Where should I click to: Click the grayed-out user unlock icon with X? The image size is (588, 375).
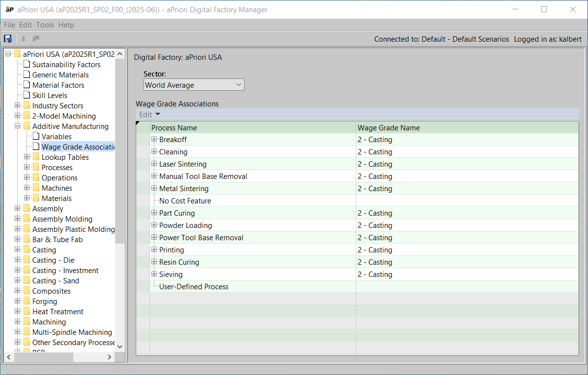[x=36, y=39]
